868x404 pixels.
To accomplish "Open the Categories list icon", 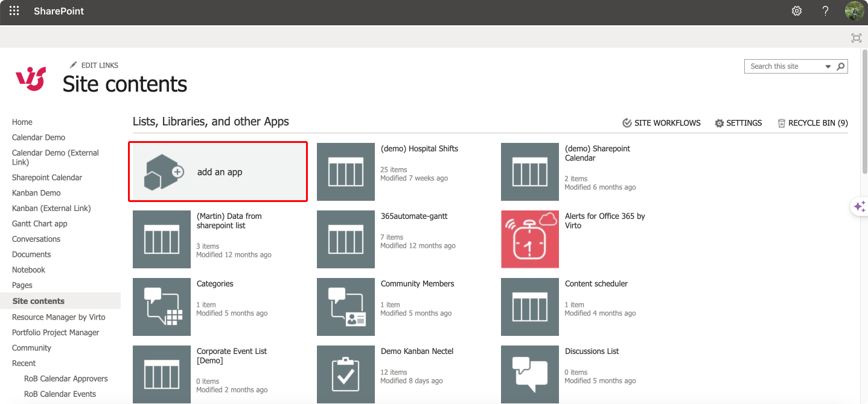I will (162, 307).
